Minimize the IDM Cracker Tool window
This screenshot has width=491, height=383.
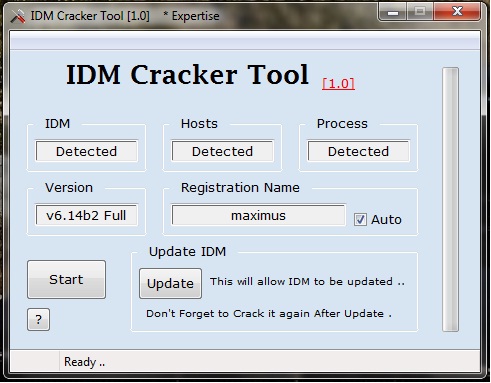coord(393,13)
